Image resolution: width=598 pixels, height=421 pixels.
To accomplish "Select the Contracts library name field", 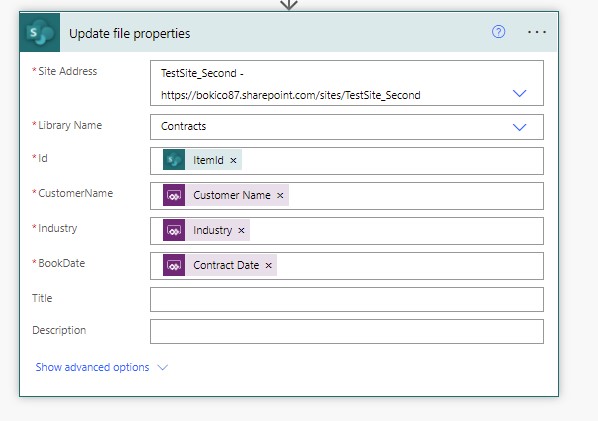I will (347, 127).
